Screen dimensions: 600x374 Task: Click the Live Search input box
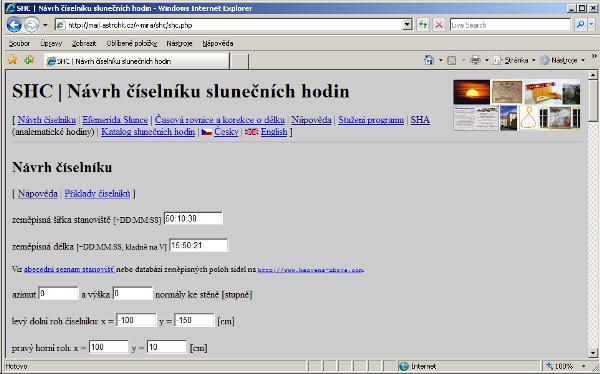click(x=510, y=25)
